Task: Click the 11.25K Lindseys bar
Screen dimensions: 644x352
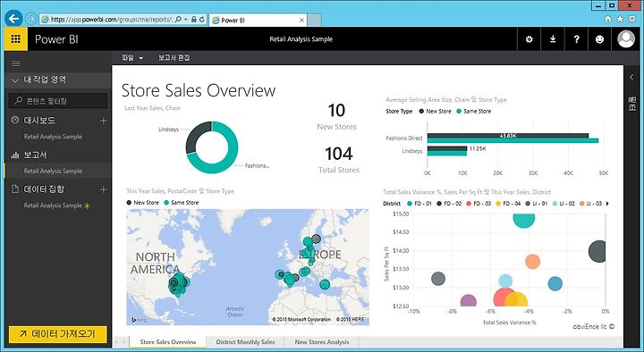Action: pyautogui.click(x=447, y=148)
